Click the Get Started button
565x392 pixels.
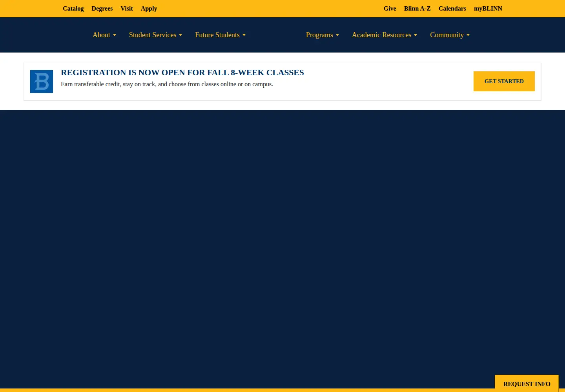(504, 81)
